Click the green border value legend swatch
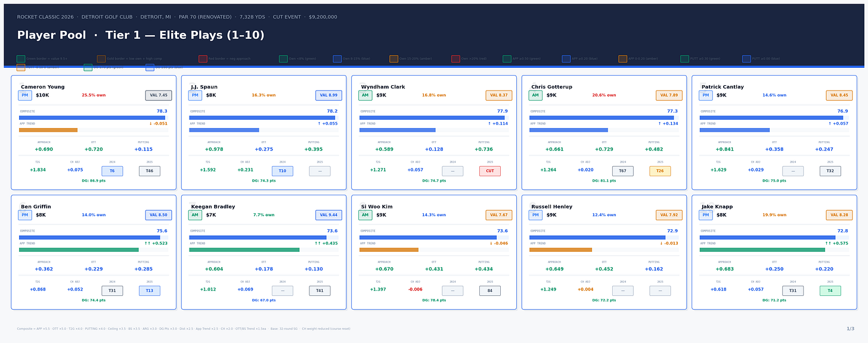 [21, 59]
